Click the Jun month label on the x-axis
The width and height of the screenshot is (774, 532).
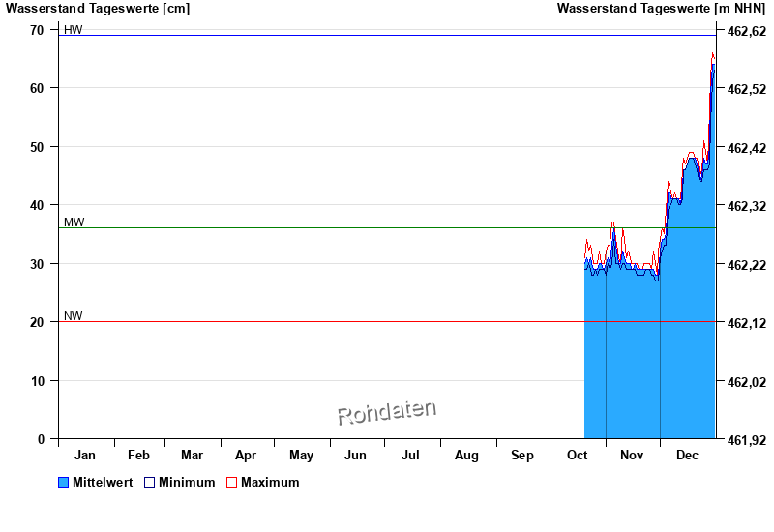pos(355,456)
